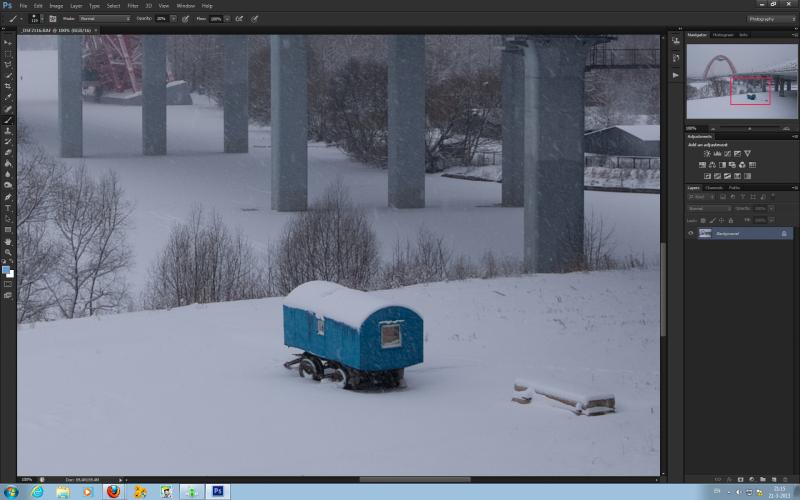Viewport: 800px width, 500px height.
Task: Open the Layer menu
Action: 76,6
